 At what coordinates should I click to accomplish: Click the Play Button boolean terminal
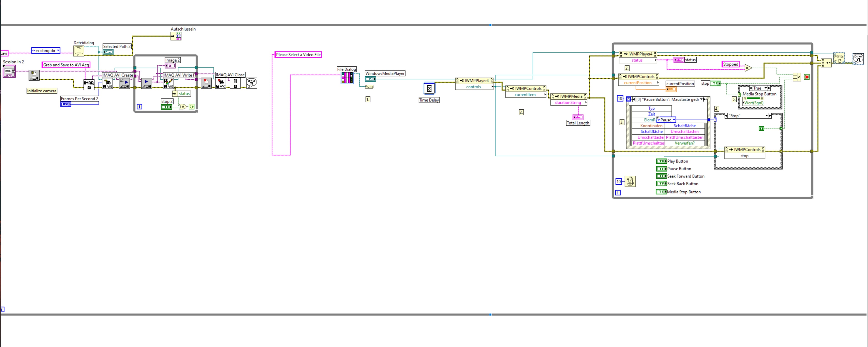tap(661, 161)
